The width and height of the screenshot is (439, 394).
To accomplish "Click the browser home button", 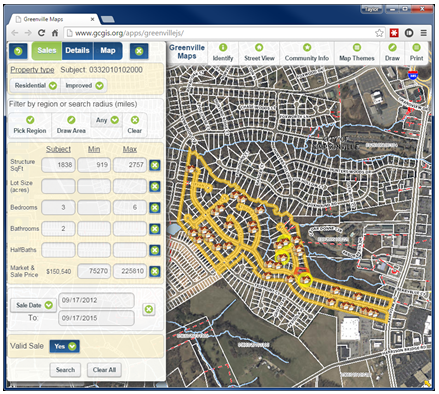I will [55, 33].
